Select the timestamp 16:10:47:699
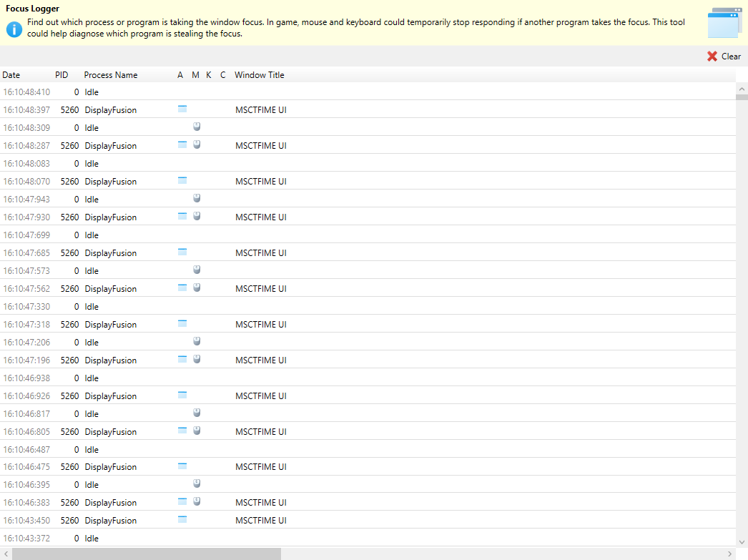 [x=26, y=235]
